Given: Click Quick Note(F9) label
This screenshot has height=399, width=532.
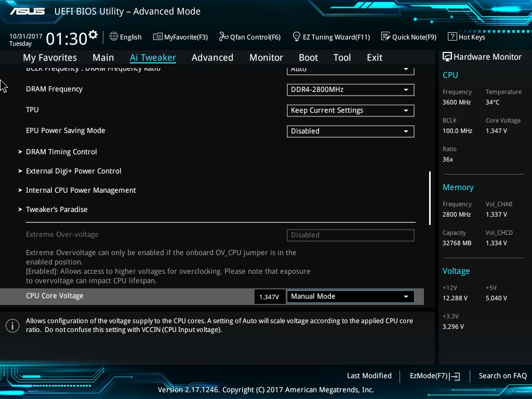Looking at the screenshot, I should tap(414, 37).
